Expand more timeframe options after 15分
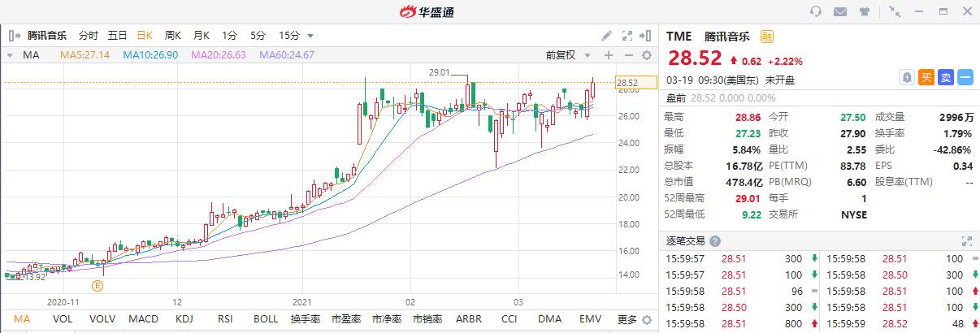 pyautogui.click(x=310, y=36)
